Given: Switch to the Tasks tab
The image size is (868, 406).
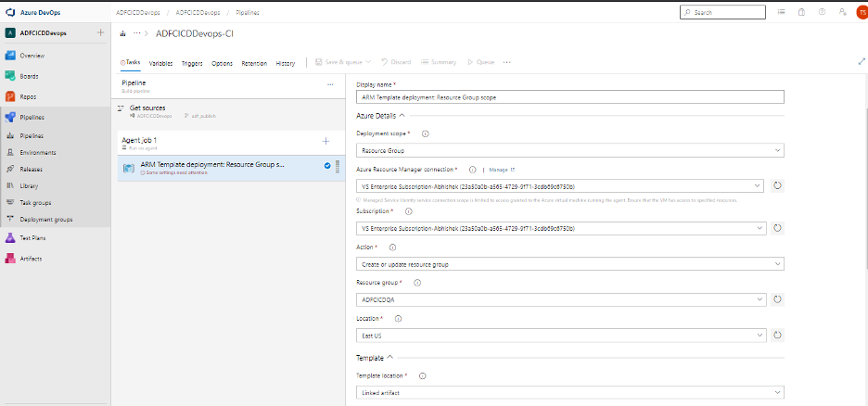Looking at the screenshot, I should coord(131,62).
